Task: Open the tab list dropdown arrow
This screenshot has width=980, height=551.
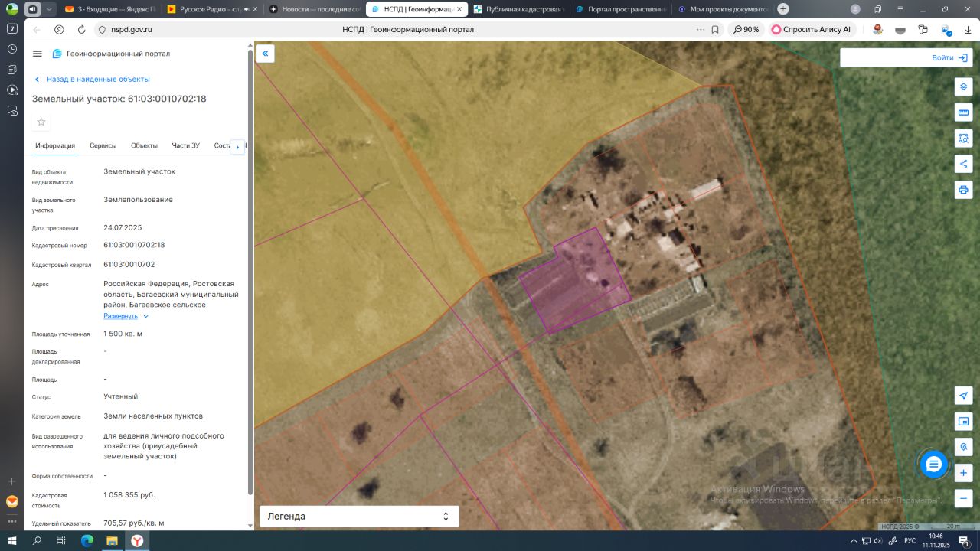Action: (50, 9)
